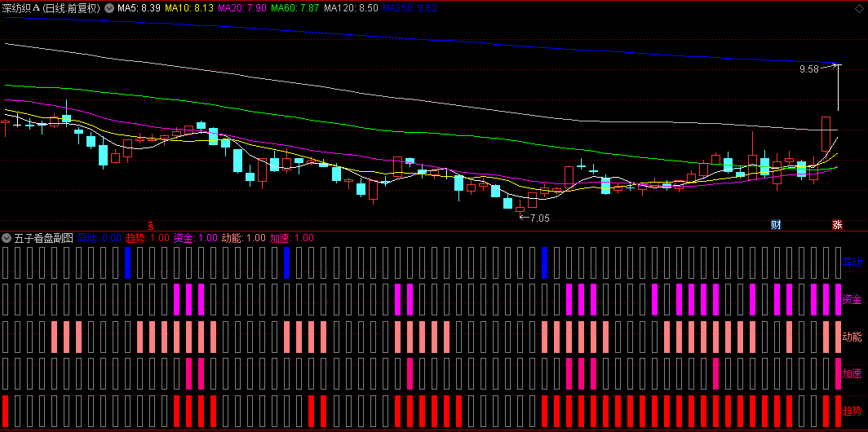
Task: Select the 趋势: 1.00 header value
Action: click(x=147, y=238)
